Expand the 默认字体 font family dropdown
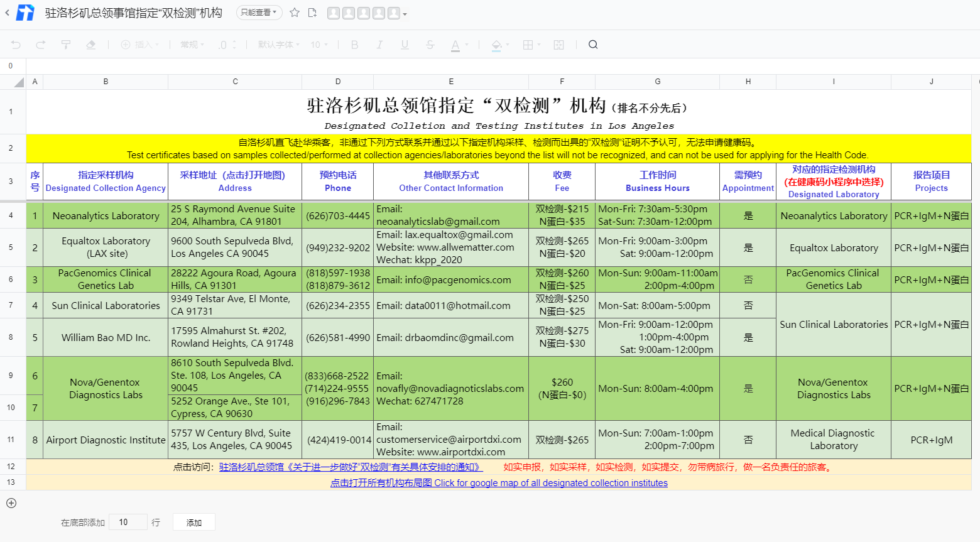The height and width of the screenshot is (542, 980). (278, 45)
